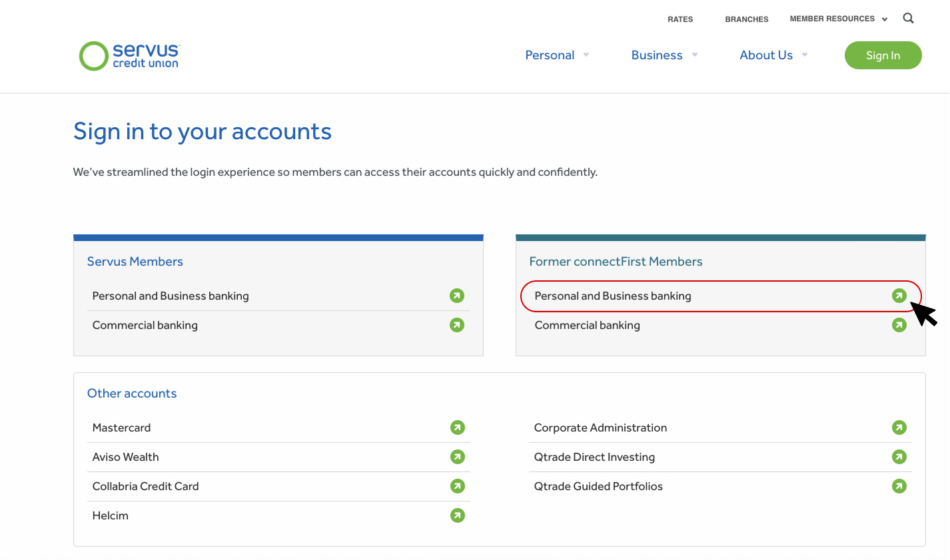
Task: Click arrow icon for Servus Members Commercial banking
Action: pyautogui.click(x=456, y=325)
